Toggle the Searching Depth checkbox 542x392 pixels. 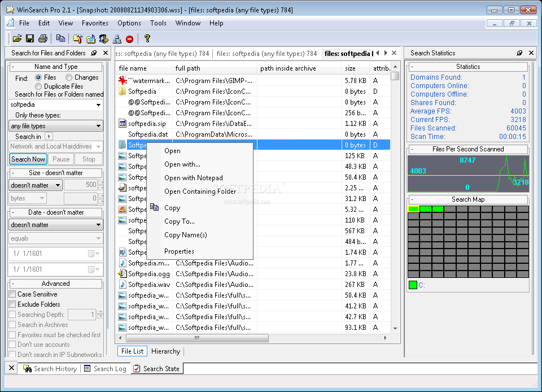[x=12, y=314]
